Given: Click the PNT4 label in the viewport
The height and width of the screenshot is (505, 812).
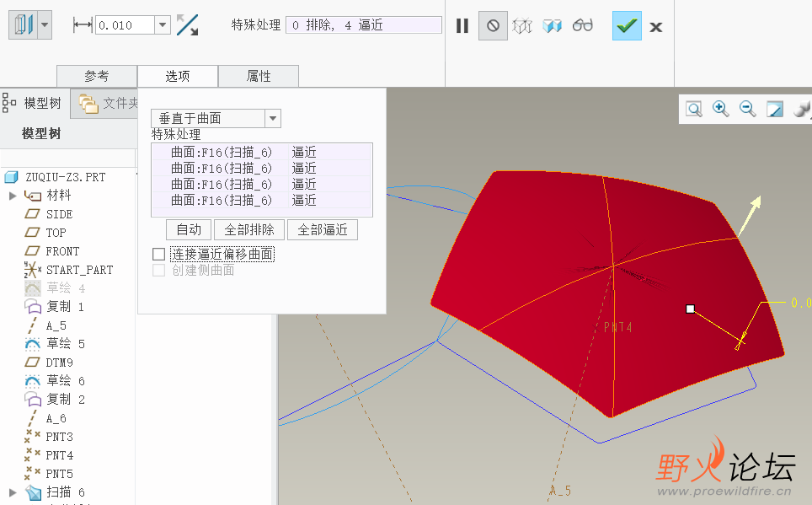Looking at the screenshot, I should pos(617,328).
